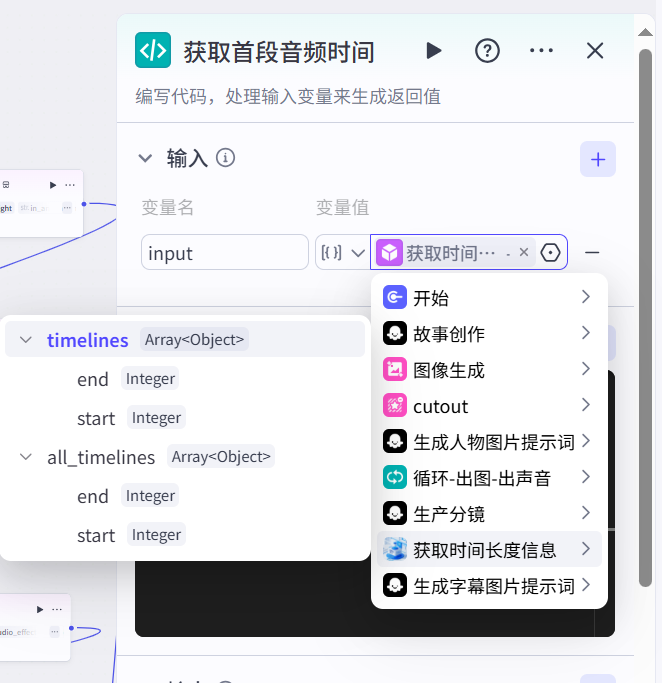This screenshot has width=662, height=683.
Task: Select end Integer under timelines
Action: 128,379
